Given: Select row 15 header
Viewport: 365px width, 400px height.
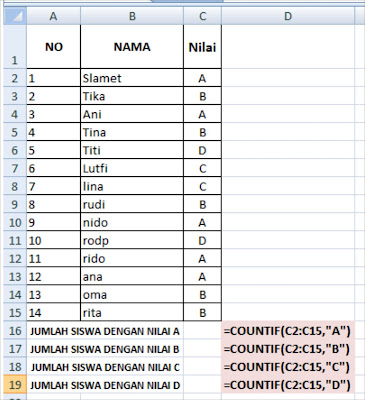Looking at the screenshot, I should tap(15, 312).
